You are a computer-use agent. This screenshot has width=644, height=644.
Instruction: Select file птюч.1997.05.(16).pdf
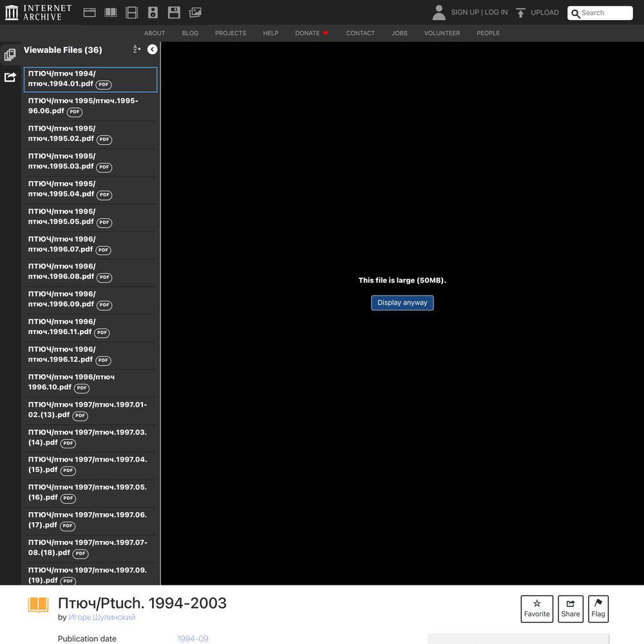click(x=90, y=493)
